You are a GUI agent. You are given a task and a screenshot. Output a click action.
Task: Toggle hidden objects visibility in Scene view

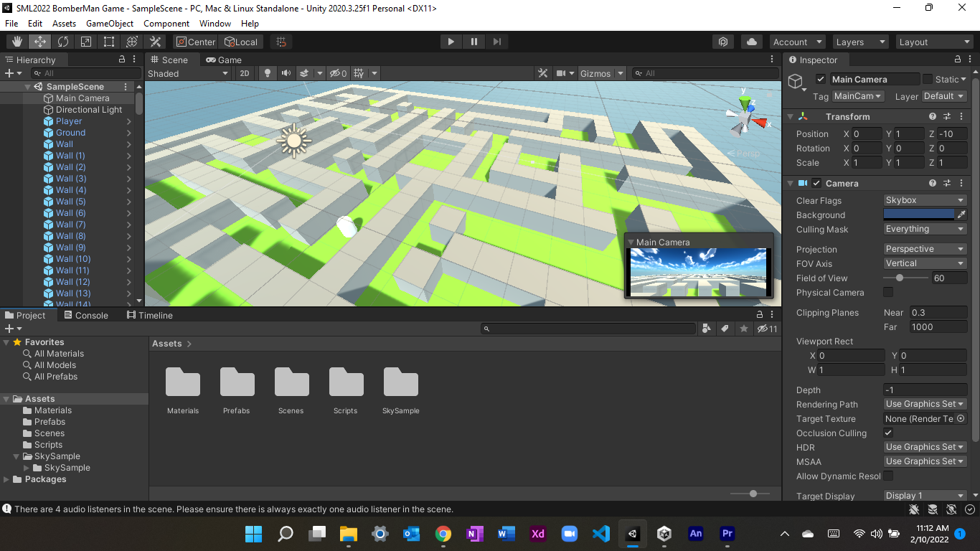click(338, 73)
